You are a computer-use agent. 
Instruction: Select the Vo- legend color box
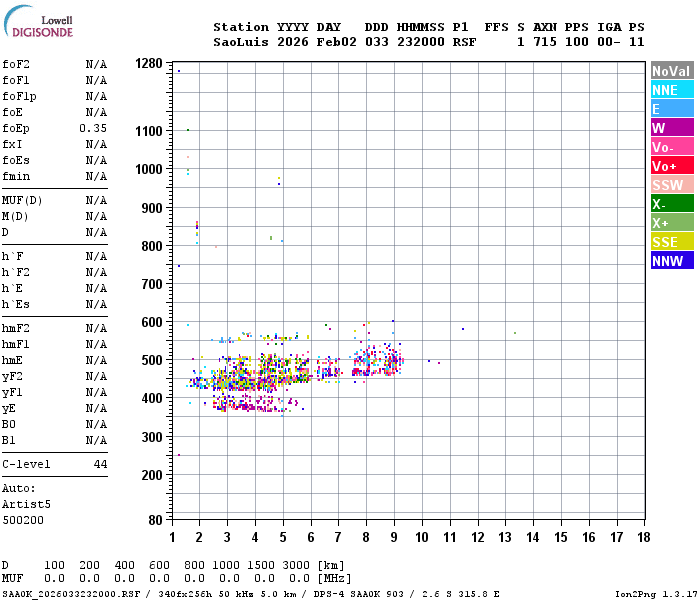[672, 147]
